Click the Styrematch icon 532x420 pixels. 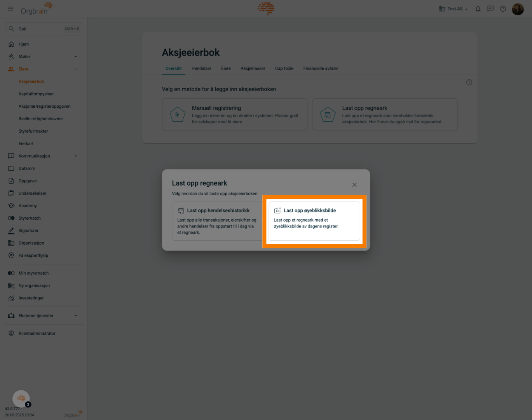pyautogui.click(x=11, y=218)
